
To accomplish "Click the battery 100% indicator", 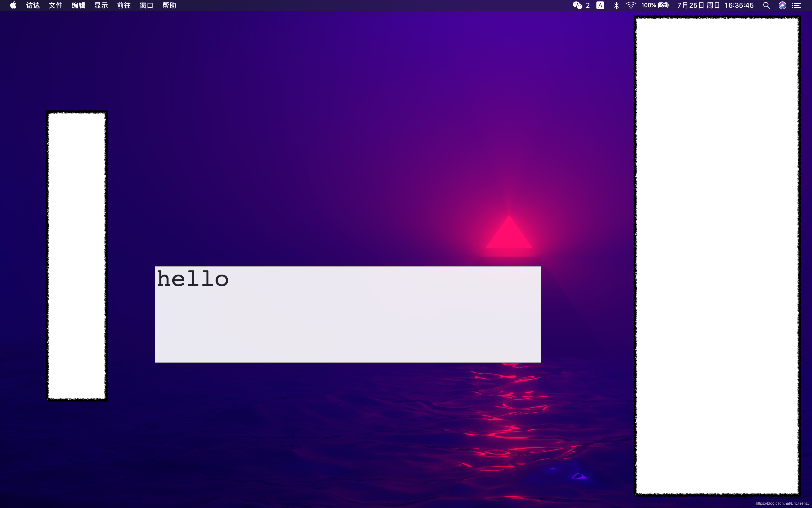I will point(655,5).
